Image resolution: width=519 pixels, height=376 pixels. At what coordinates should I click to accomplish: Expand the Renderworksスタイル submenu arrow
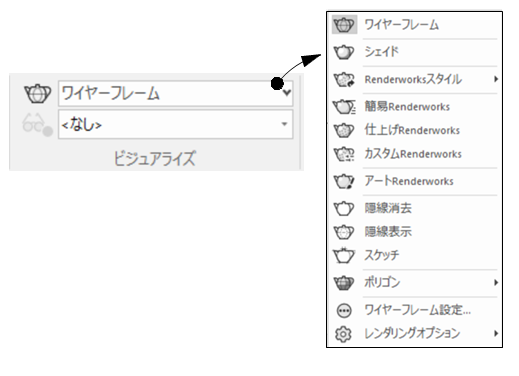[496, 79]
